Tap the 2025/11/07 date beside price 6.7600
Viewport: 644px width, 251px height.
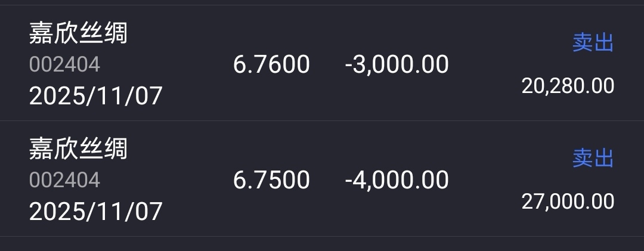[x=96, y=95]
